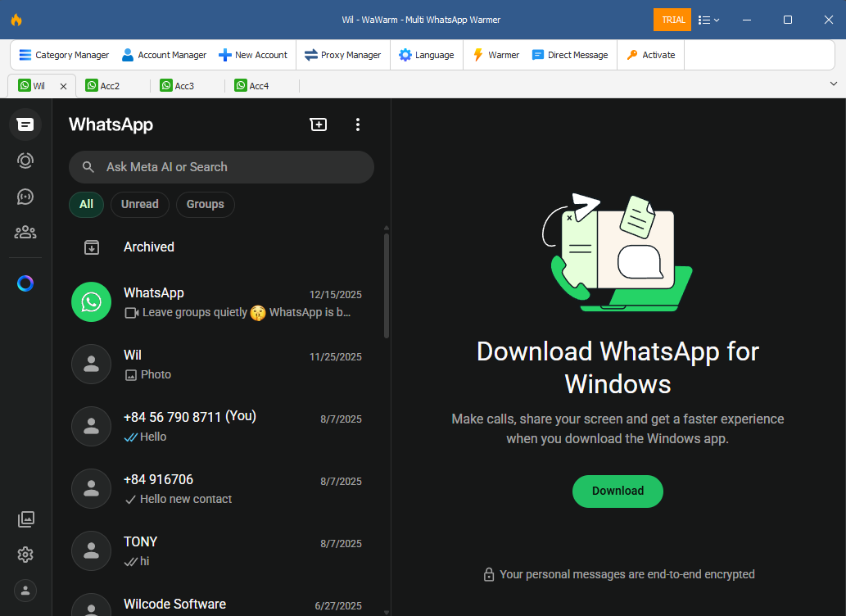
Task: Open Communities icon in left sidebar
Action: (x=25, y=233)
